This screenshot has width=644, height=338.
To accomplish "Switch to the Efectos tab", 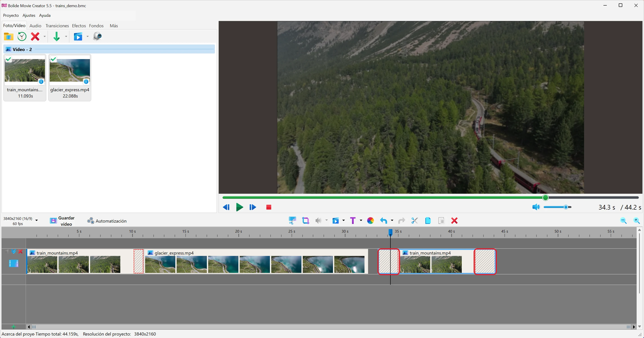I will [79, 26].
